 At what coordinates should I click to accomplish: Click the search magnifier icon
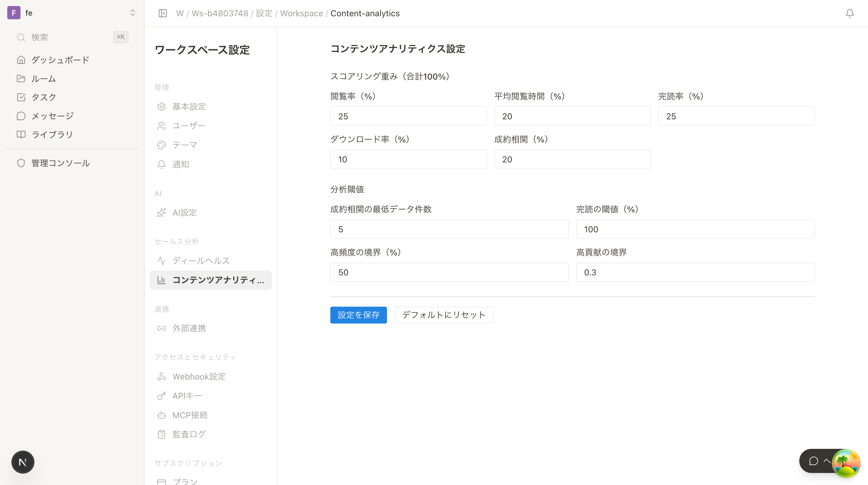click(21, 37)
